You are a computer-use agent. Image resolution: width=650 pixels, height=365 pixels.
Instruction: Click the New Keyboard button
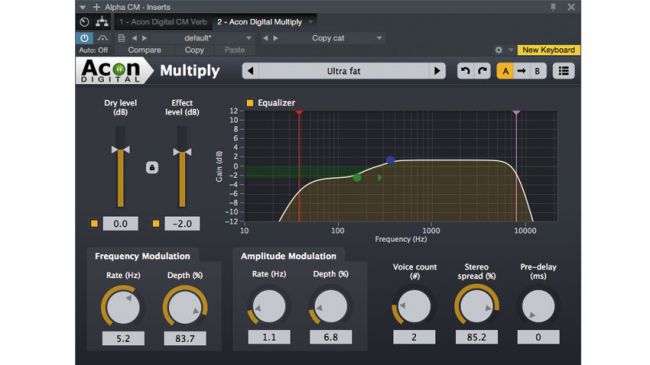pyautogui.click(x=548, y=50)
